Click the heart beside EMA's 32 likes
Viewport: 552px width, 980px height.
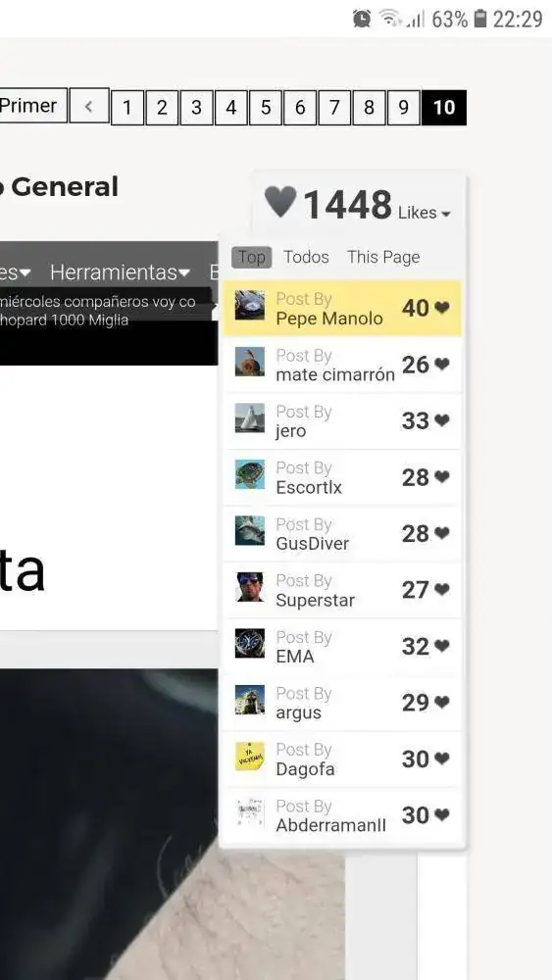coord(442,646)
